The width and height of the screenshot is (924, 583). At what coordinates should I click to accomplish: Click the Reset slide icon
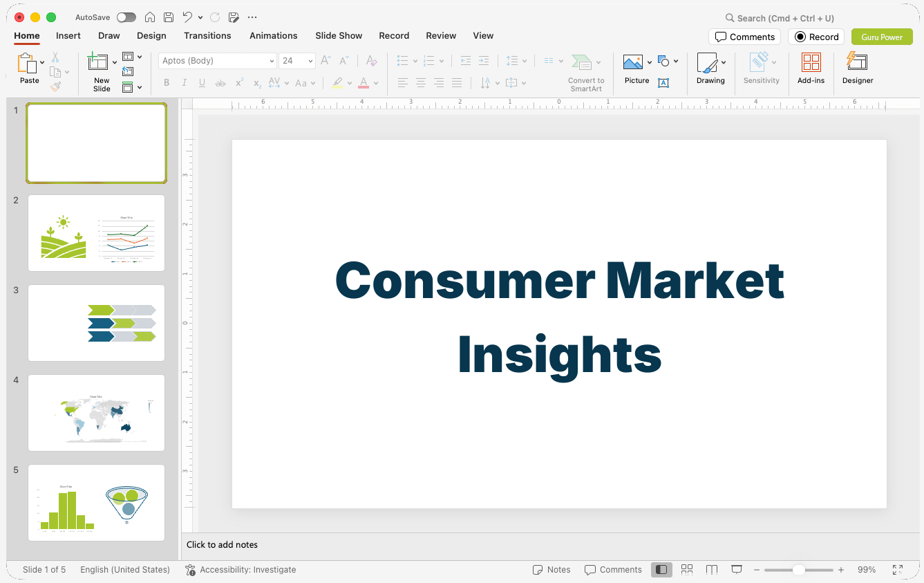[128, 71]
